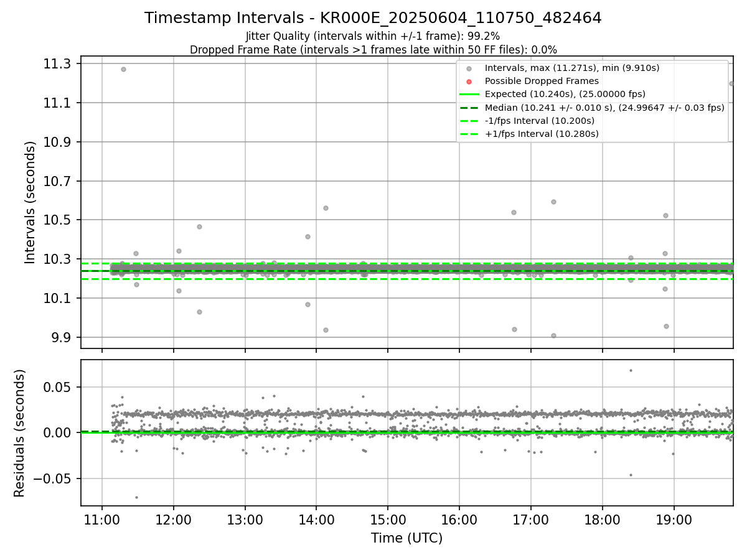Click the residual outlier near 0.07 after 18:00
747x560 pixels.
631,370
